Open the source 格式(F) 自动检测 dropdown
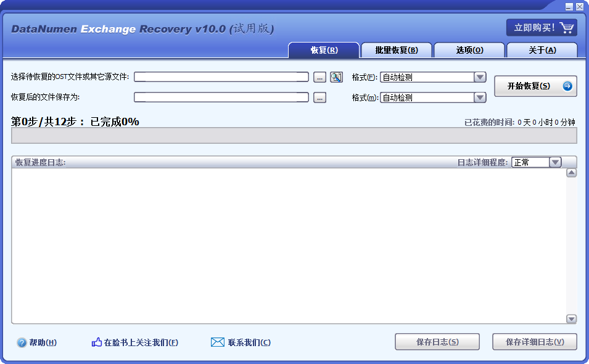 click(480, 77)
